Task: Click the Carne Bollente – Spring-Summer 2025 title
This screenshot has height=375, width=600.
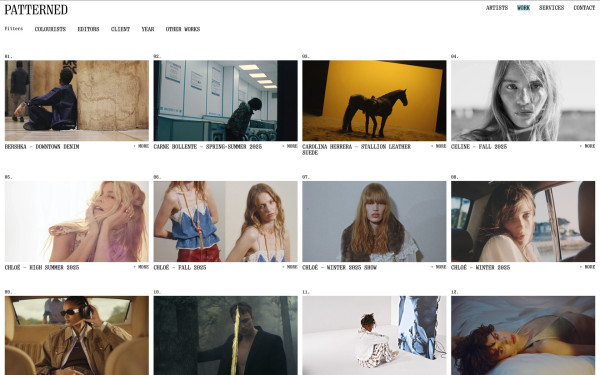Action: pos(208,147)
